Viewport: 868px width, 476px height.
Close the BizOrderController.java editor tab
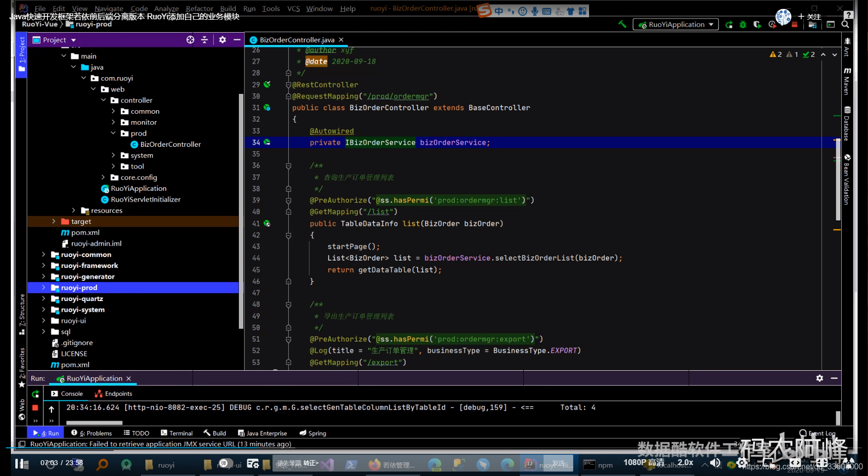[341, 40]
